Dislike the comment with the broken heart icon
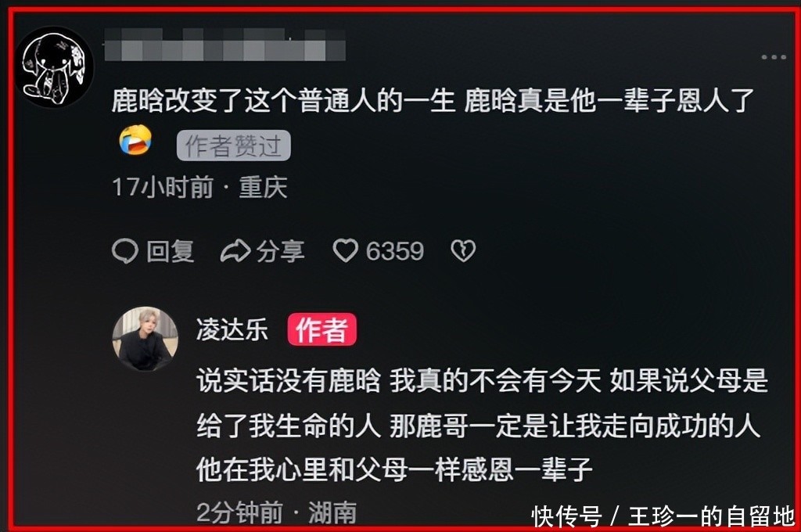801x532 pixels. pyautogui.click(x=463, y=251)
